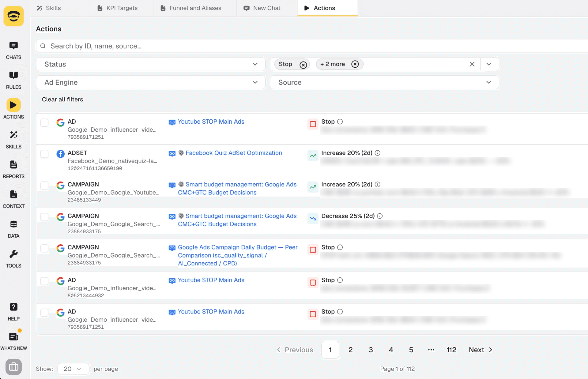
Task: Click Google icon in the 23485133449 campaign row
Action: (x=60, y=185)
